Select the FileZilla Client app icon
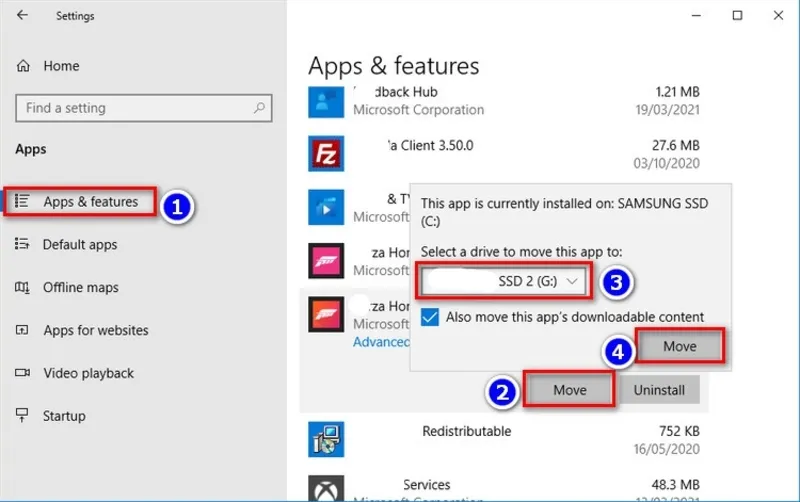 tap(327, 155)
